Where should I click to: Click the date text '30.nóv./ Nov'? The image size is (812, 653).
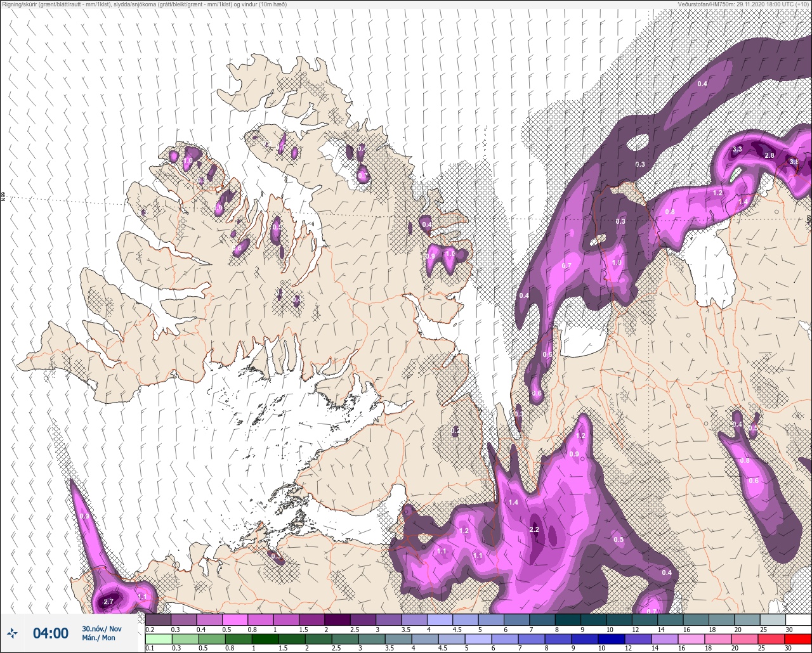click(x=101, y=628)
